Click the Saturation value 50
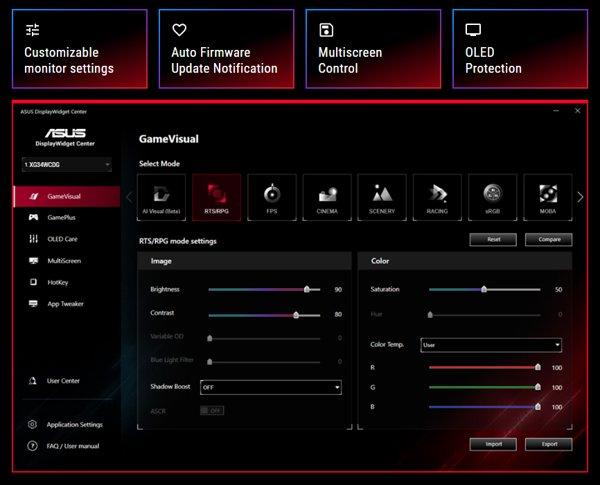 (x=558, y=290)
